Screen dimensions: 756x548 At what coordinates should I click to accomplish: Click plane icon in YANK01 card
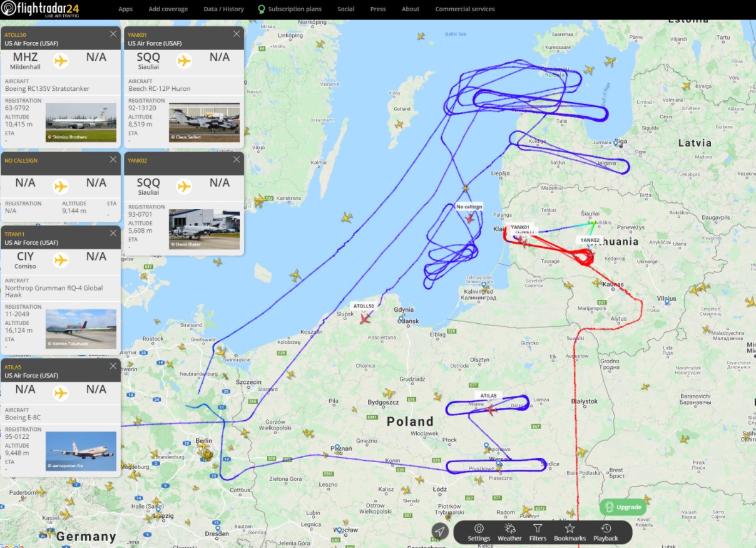(184, 61)
